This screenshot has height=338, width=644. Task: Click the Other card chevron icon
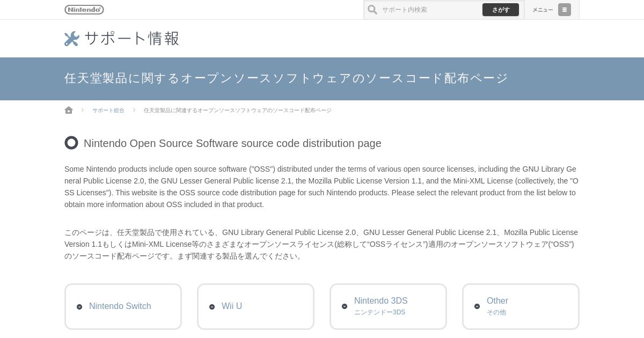(477, 306)
